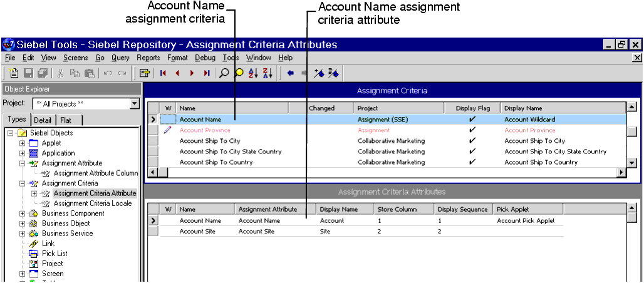Screen dimensions: 644x283
Task: Go to previous record arrow icon
Action: coord(177,73)
